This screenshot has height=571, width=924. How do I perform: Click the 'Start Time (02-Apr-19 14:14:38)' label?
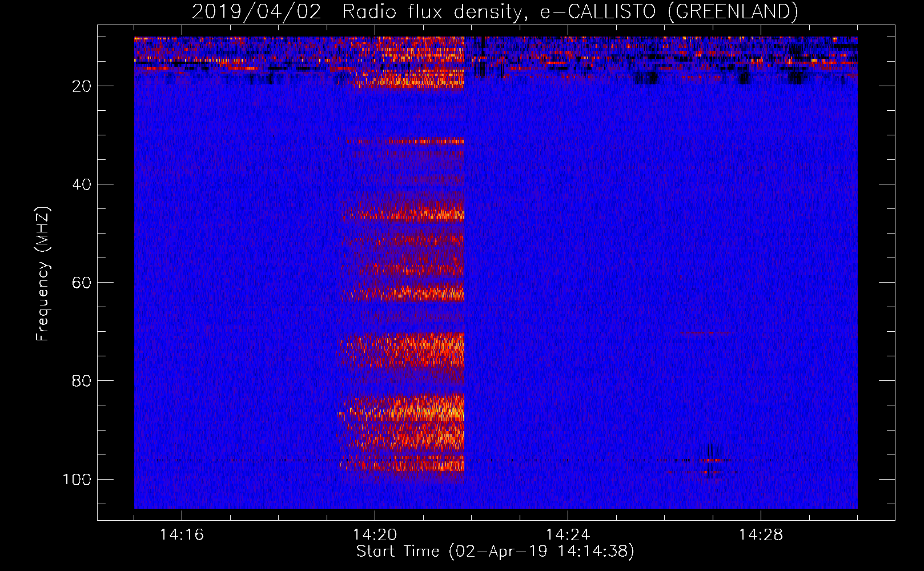pos(495,552)
